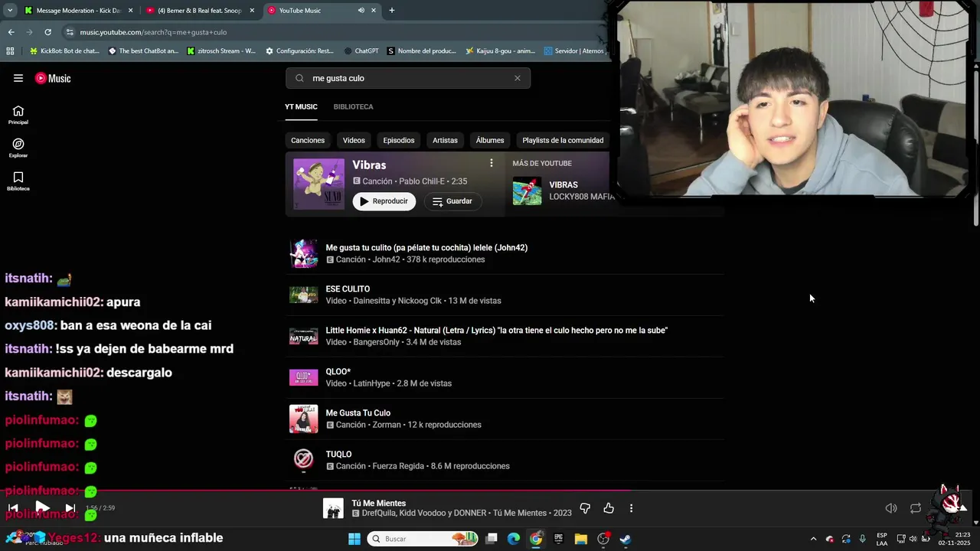Dislike the song Tú Me Mientes
The height and width of the screenshot is (551, 980).
tap(585, 508)
